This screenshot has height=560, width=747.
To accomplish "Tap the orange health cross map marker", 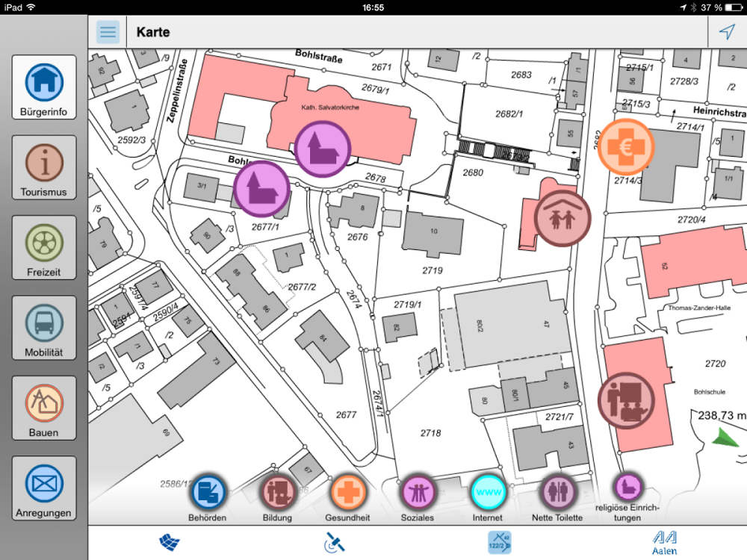I will pyautogui.click(x=625, y=147).
